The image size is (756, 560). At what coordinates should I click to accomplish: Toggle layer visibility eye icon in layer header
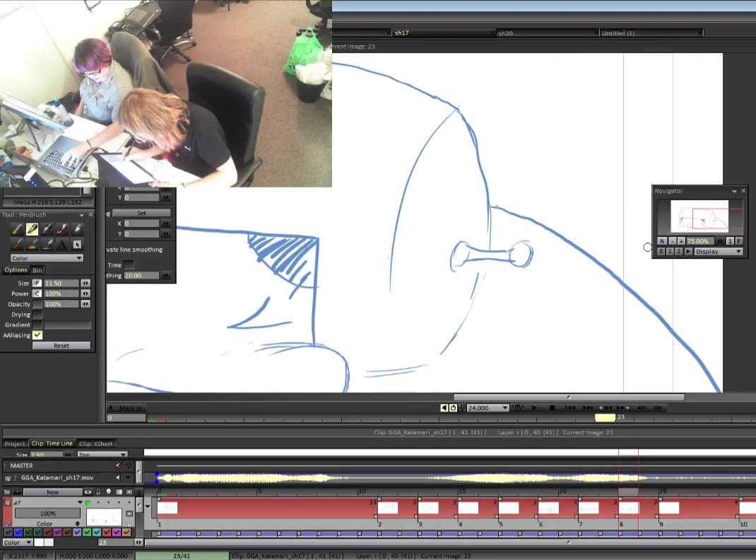pyautogui.click(x=88, y=492)
